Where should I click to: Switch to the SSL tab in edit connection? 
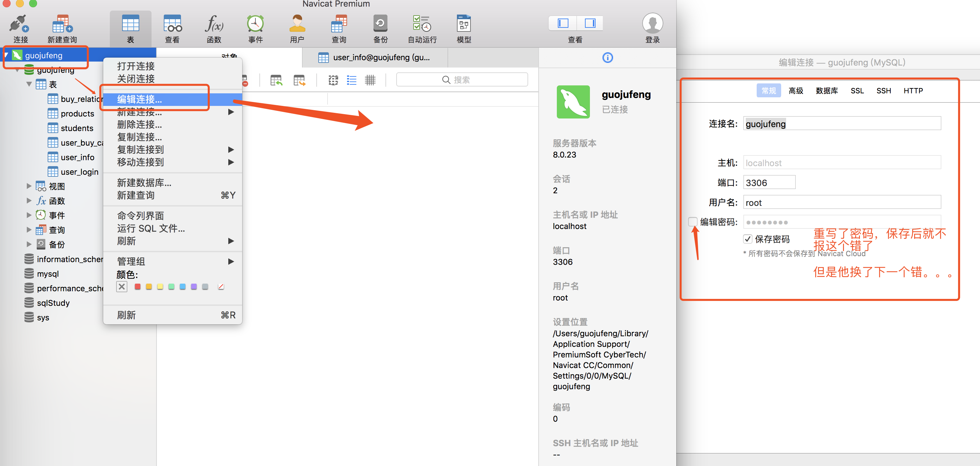(x=857, y=91)
